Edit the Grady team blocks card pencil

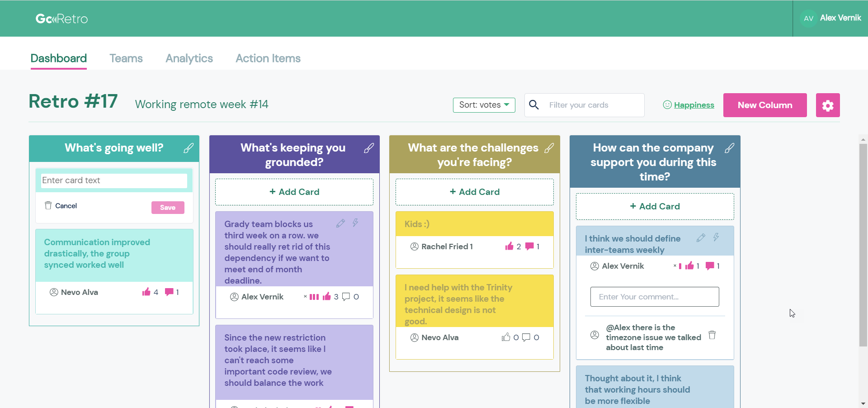[x=340, y=223]
